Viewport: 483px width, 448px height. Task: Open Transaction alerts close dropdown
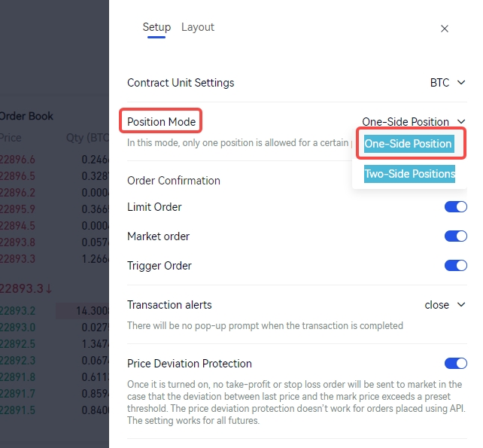[446, 305]
